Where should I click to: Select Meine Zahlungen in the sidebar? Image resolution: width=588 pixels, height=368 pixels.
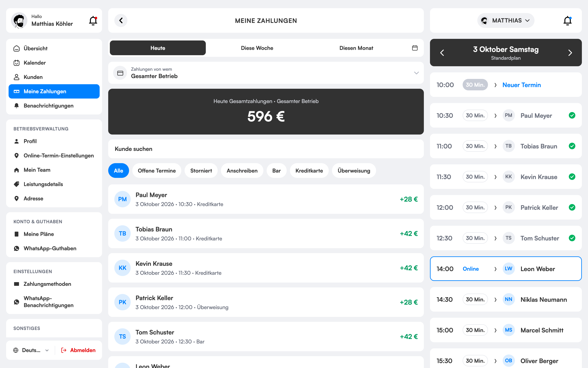click(54, 92)
